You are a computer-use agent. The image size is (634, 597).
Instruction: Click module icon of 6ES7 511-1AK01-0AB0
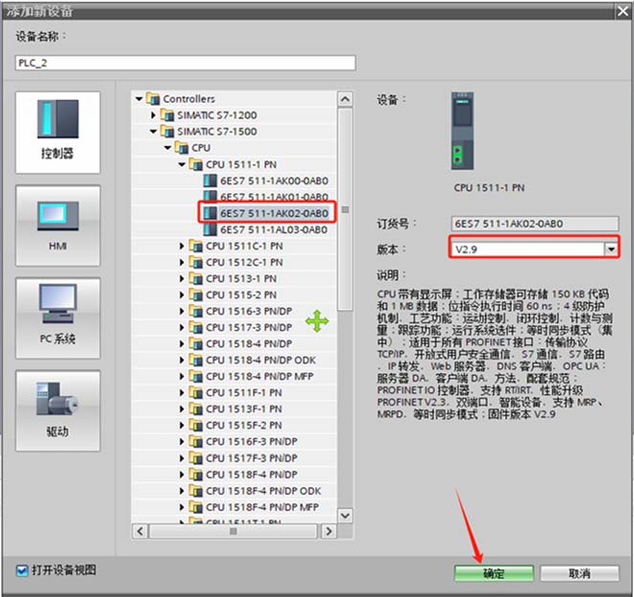210,197
